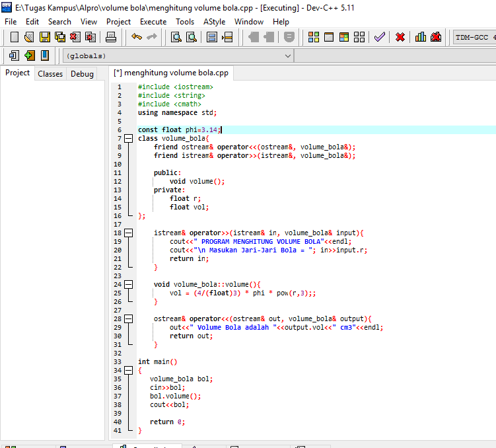Click the Compile toolbar icon
This screenshot has height=448, width=496.
pyautogui.click(x=314, y=37)
